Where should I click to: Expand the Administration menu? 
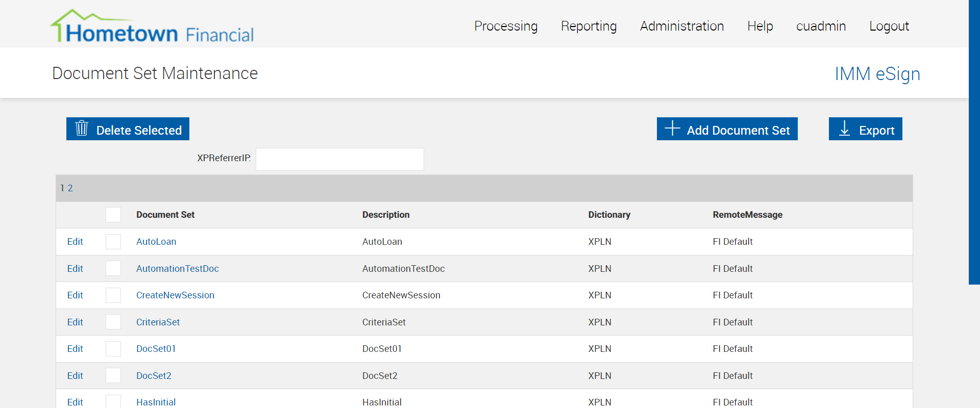[x=681, y=26]
